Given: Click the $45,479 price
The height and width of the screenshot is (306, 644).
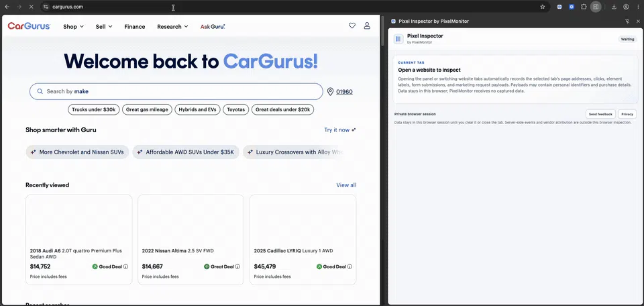Looking at the screenshot, I should (x=265, y=266).
